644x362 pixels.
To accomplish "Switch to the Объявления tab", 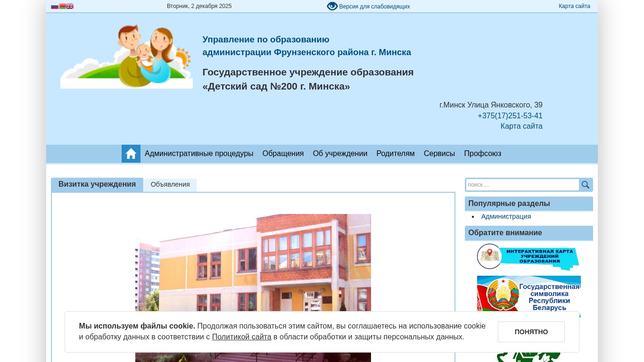I will coord(170,185).
